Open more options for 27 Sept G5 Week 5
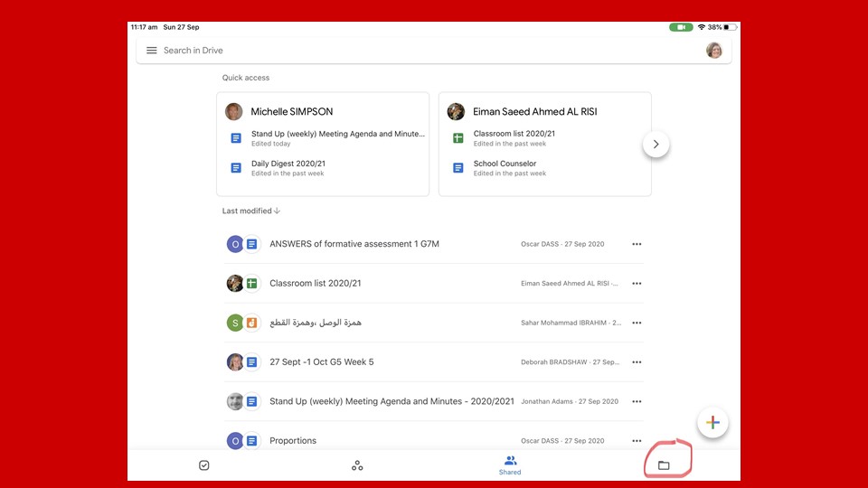868x488 pixels. (637, 362)
